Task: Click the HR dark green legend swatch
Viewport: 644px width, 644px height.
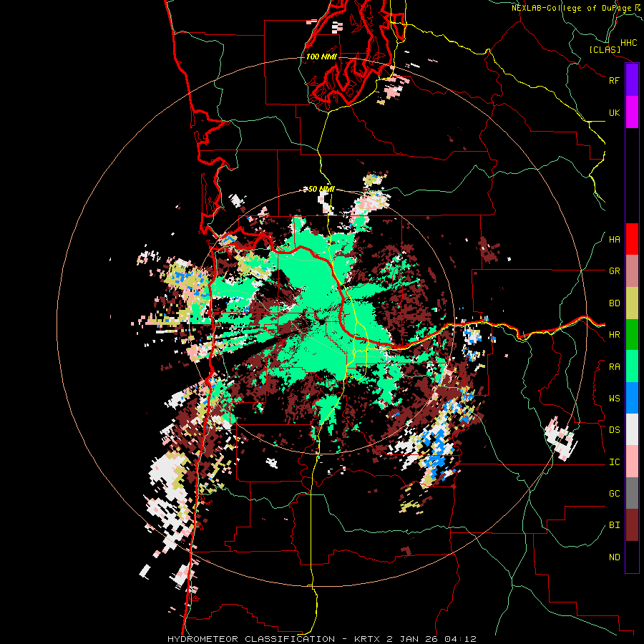Action: (x=632, y=335)
